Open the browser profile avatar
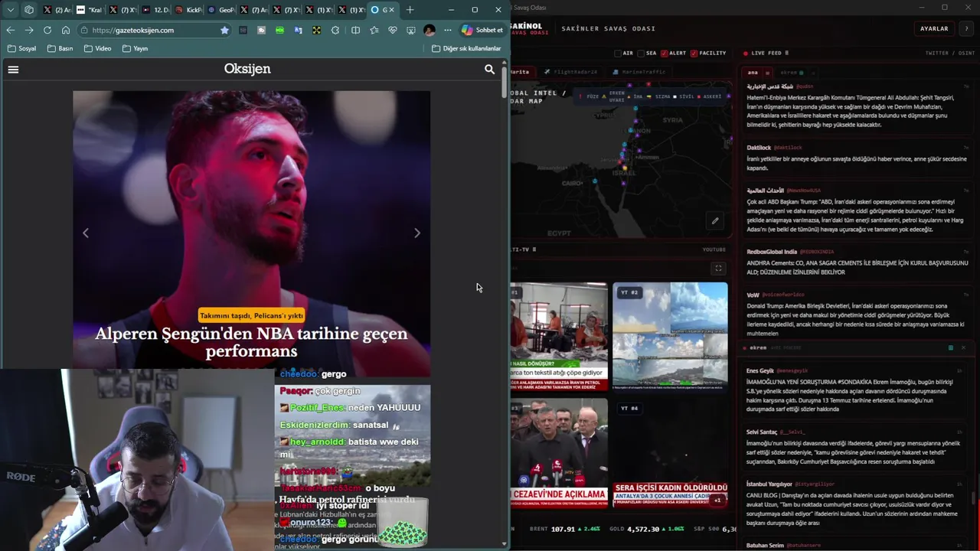Screen dimensions: 980x551 (x=429, y=30)
